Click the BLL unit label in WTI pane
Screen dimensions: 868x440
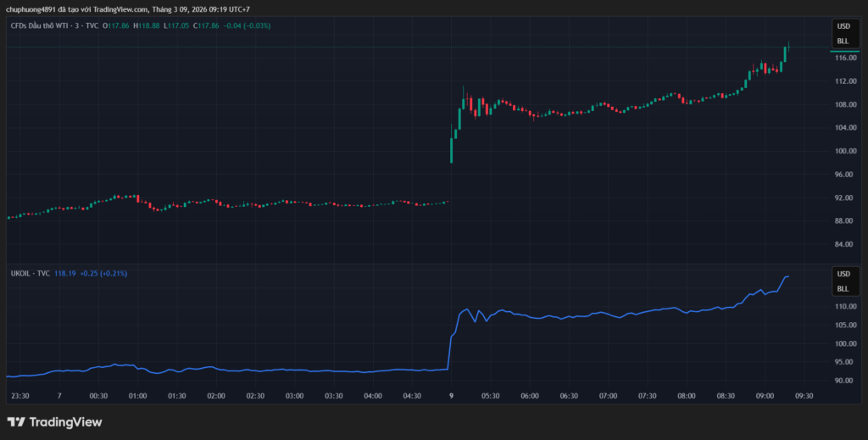843,41
